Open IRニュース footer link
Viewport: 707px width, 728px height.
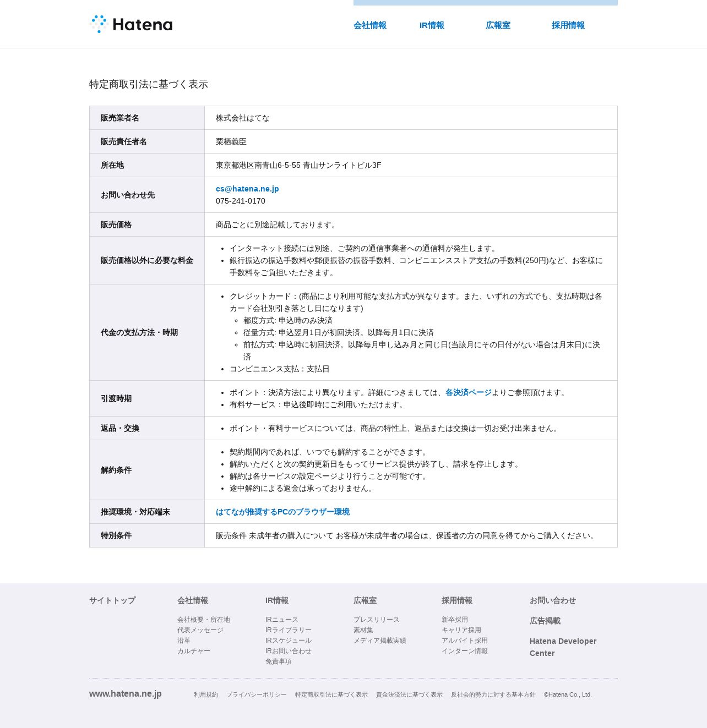coord(281,620)
